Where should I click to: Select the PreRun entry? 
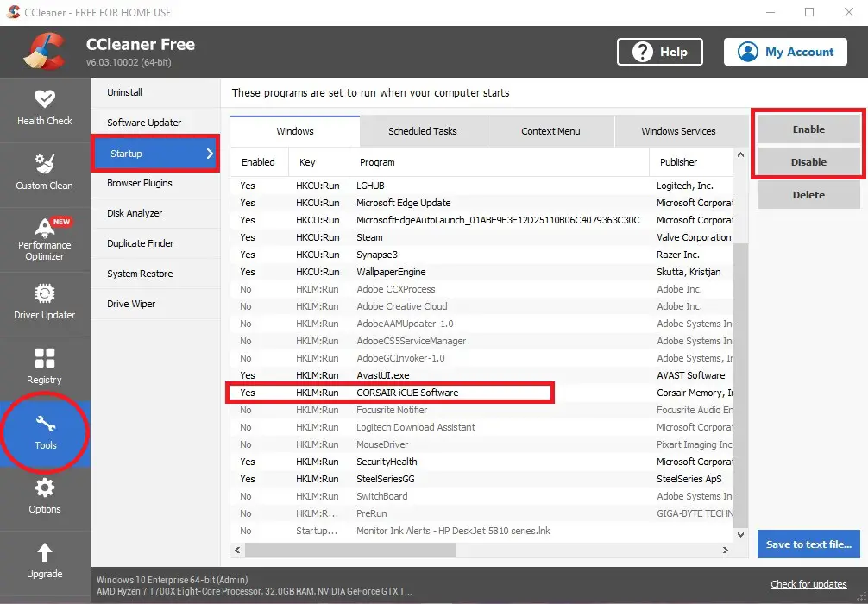tap(482, 513)
